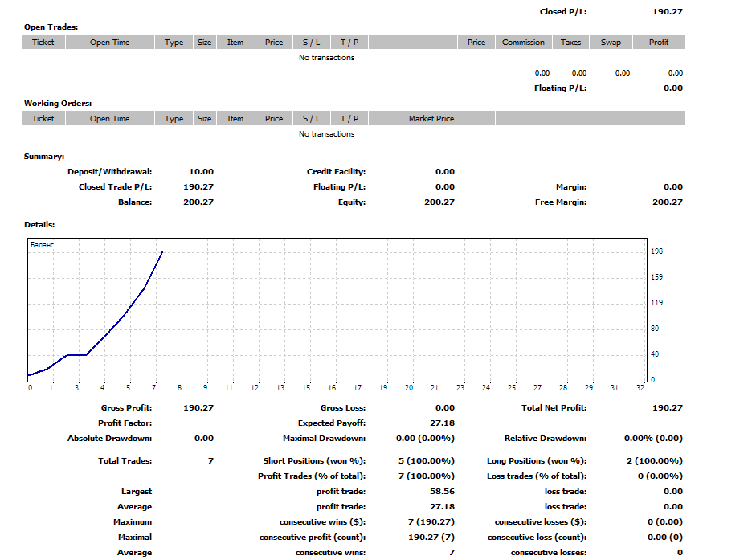
Task: Click the Relative Drawdown value 0.00% (0.00)
Action: 653,439
